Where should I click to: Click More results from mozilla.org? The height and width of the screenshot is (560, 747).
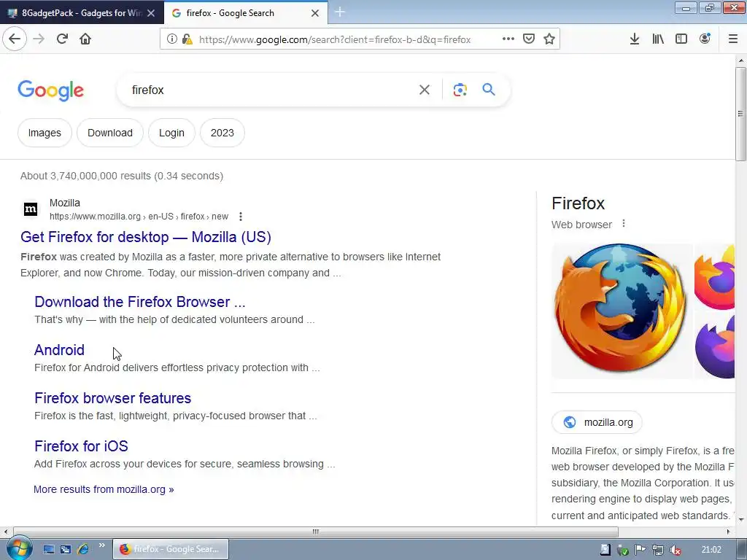(x=104, y=489)
